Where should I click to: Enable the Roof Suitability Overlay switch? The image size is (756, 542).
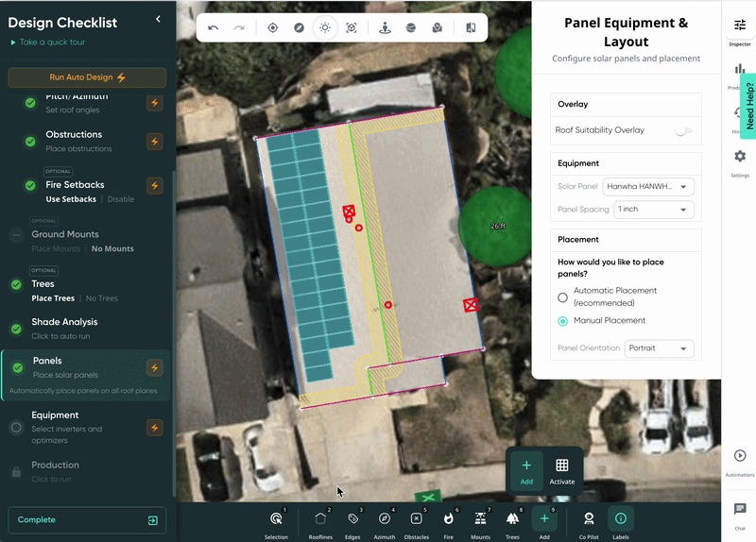[x=683, y=131]
